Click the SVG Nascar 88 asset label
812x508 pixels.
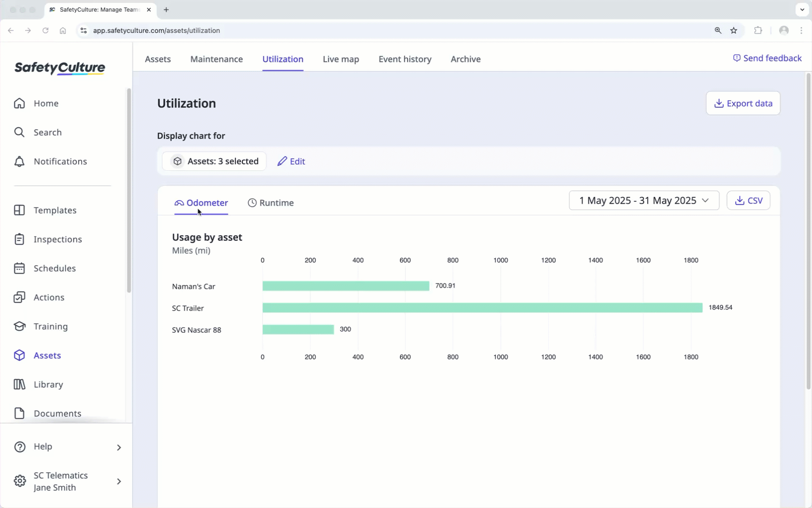point(196,330)
